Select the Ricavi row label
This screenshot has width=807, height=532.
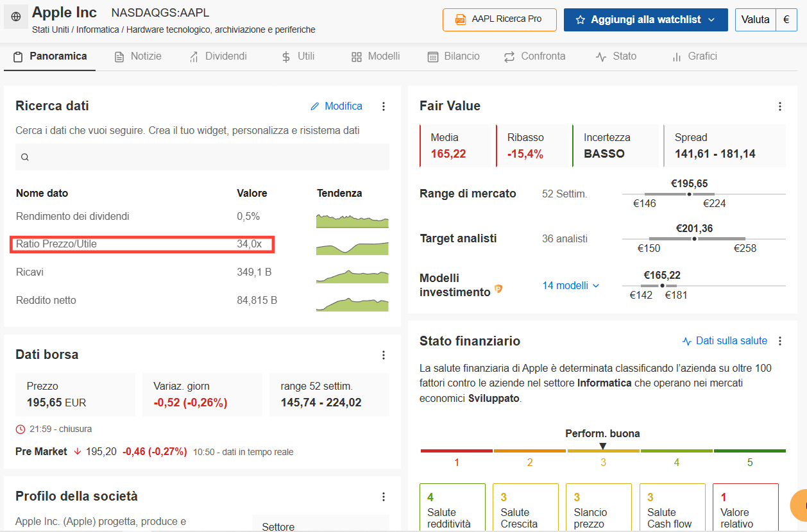(x=30, y=272)
